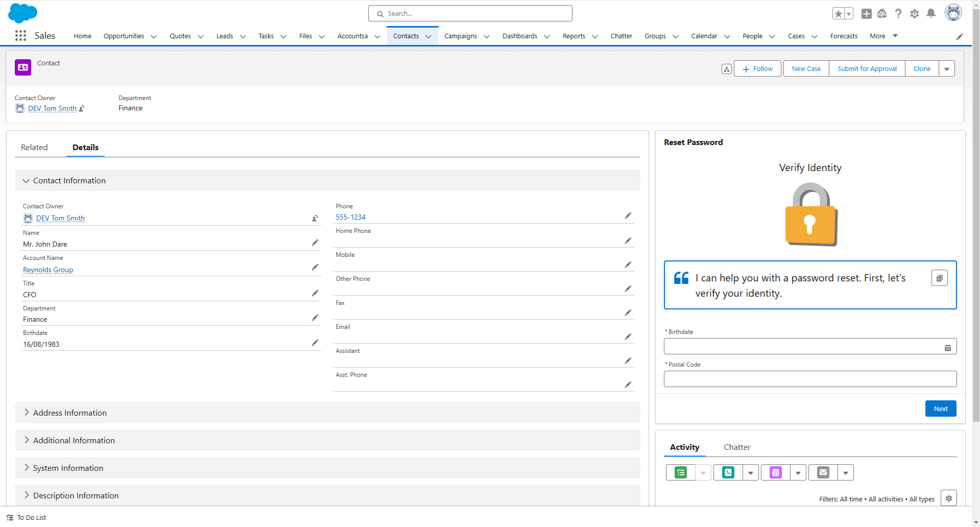Viewport: 980px width, 527px height.
Task: Open more actions dropdown next to Clone
Action: point(946,69)
